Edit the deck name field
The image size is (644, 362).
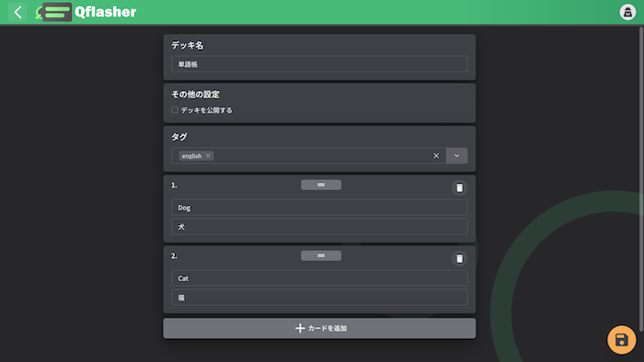319,64
